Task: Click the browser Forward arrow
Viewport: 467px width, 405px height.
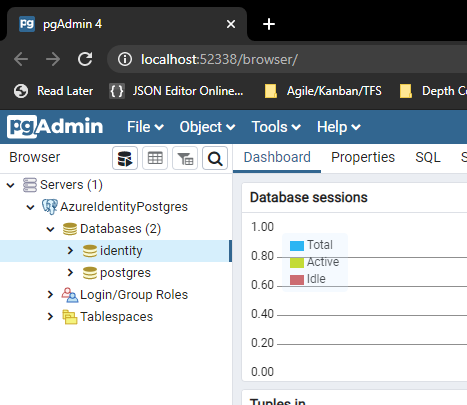Action: (53, 59)
